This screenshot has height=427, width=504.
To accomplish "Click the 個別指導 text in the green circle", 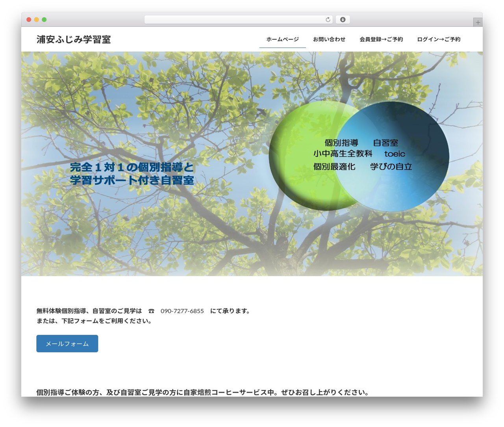I will tap(341, 143).
